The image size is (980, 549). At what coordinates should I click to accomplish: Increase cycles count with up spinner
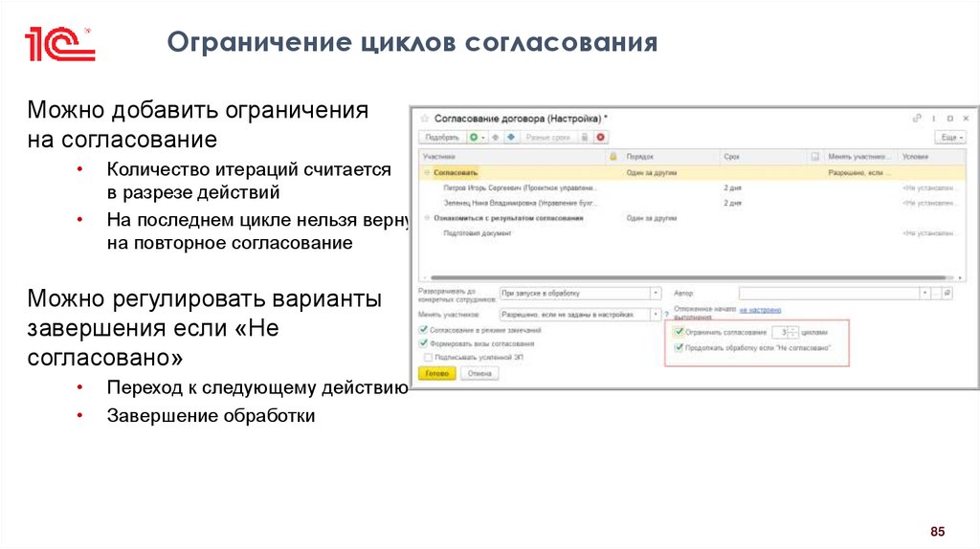(793, 330)
